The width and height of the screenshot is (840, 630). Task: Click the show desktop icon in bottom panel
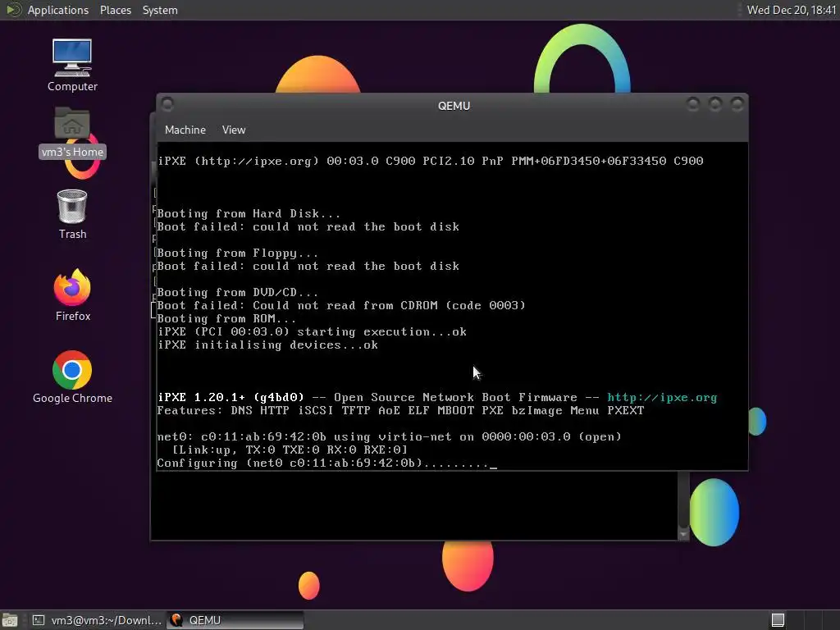10,620
